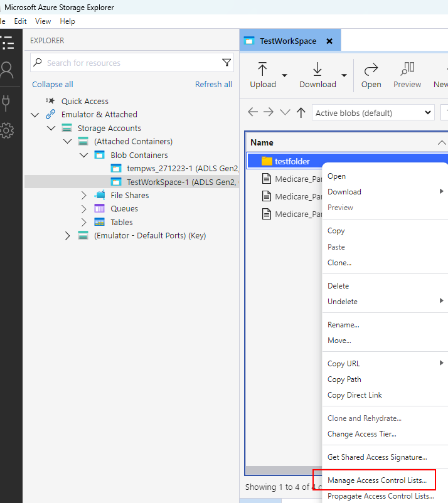Image resolution: width=448 pixels, height=503 pixels.
Task: Close the TestWorkSpace tab
Action: [329, 41]
